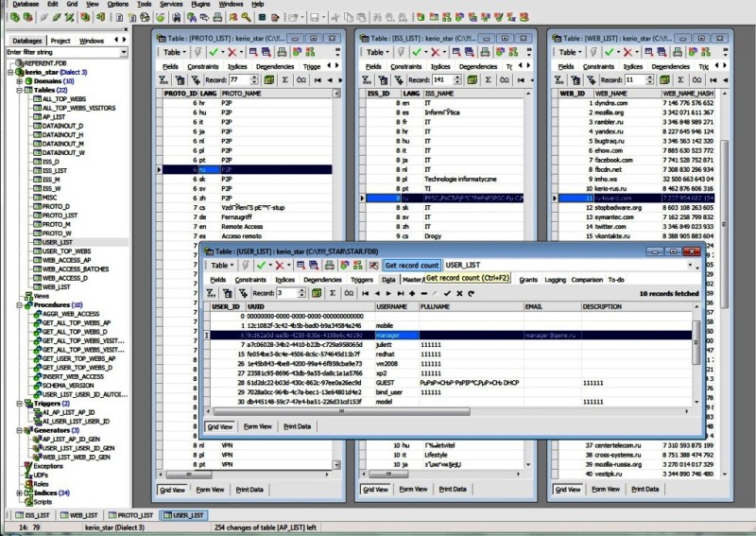Click the floppy save icon in main toolbar
The width and height of the screenshot is (756, 536).
[315, 17]
